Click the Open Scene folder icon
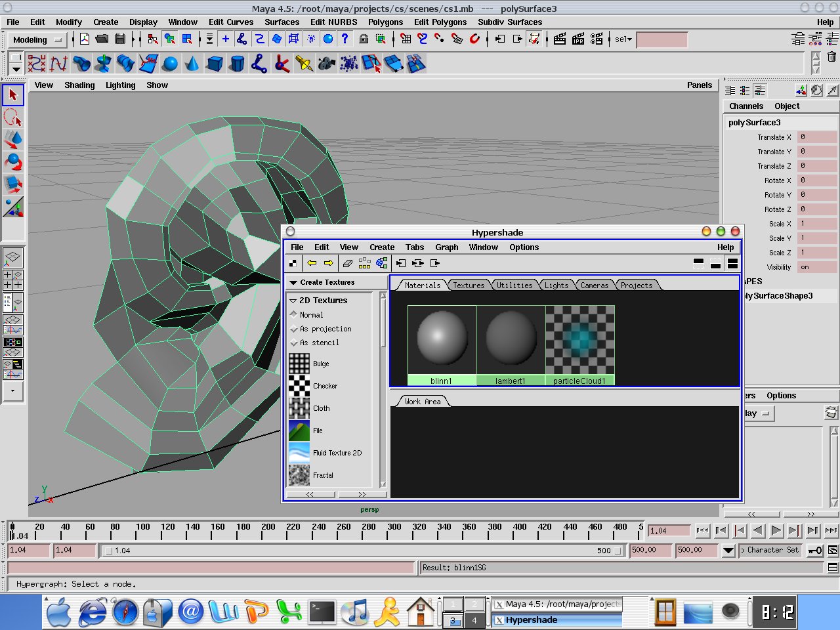Viewport: 840px width, 630px height. click(x=102, y=39)
